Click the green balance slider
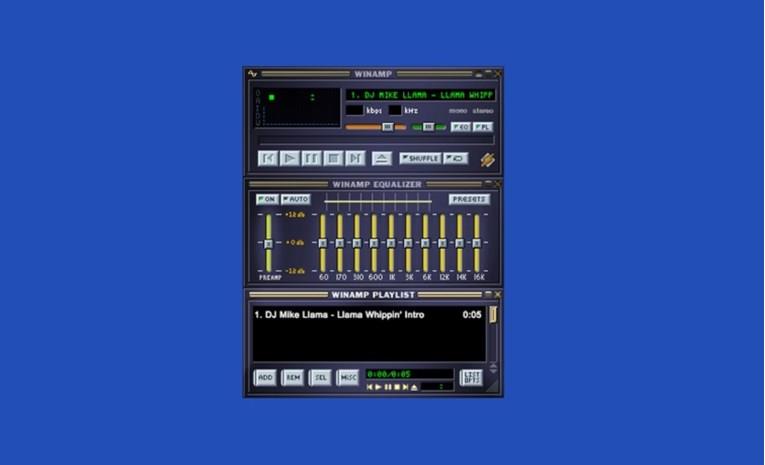 pos(428,127)
